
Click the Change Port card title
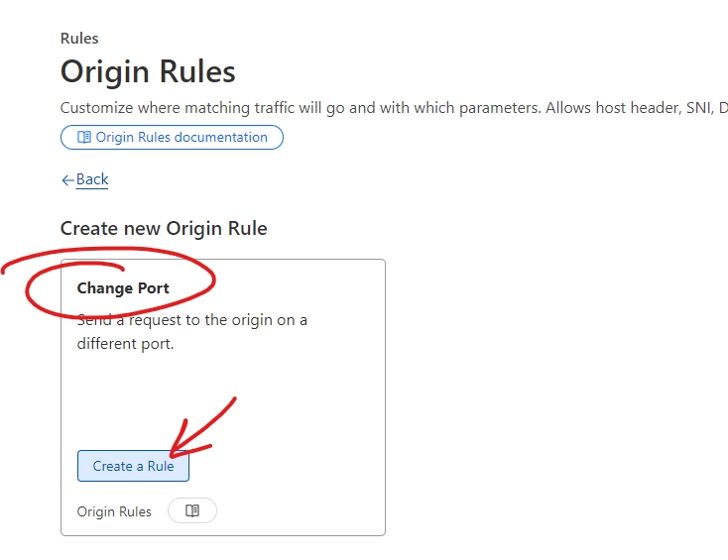pyautogui.click(x=123, y=288)
